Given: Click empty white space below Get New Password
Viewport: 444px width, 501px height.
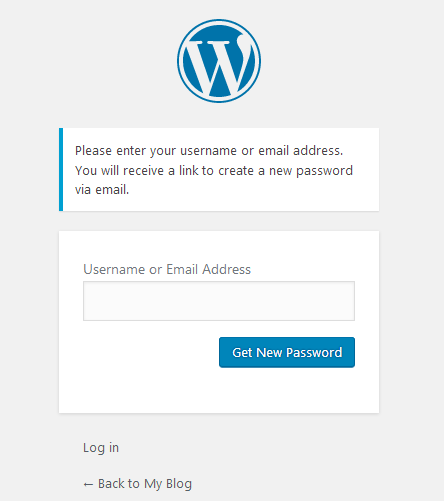Looking at the screenshot, I should tap(219, 391).
